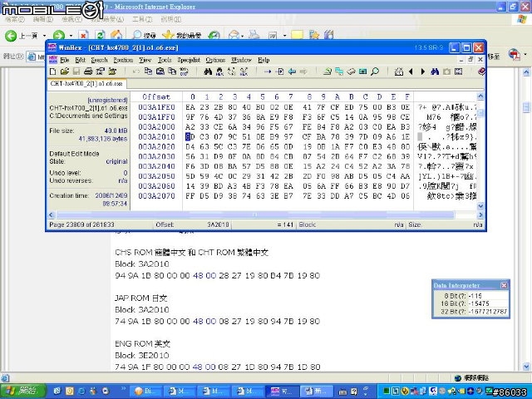Copy block using WinHex toolbar icon
The image size is (532, 399).
[x=148, y=71]
